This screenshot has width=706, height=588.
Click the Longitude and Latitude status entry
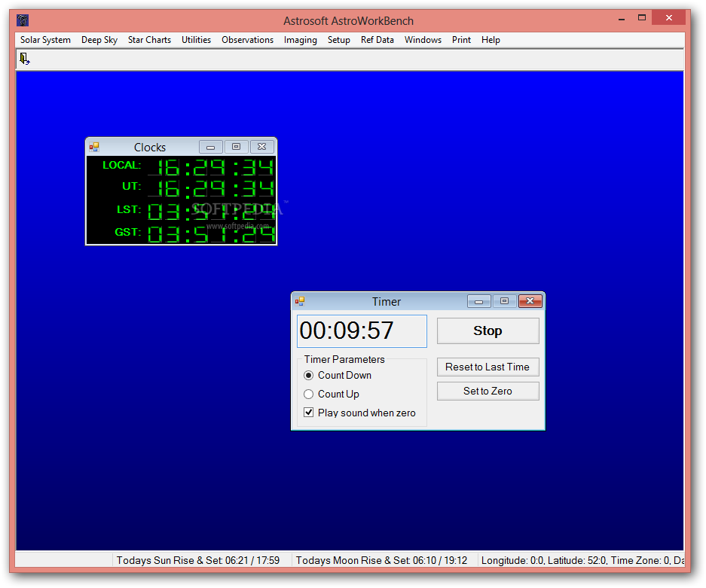coord(581,560)
